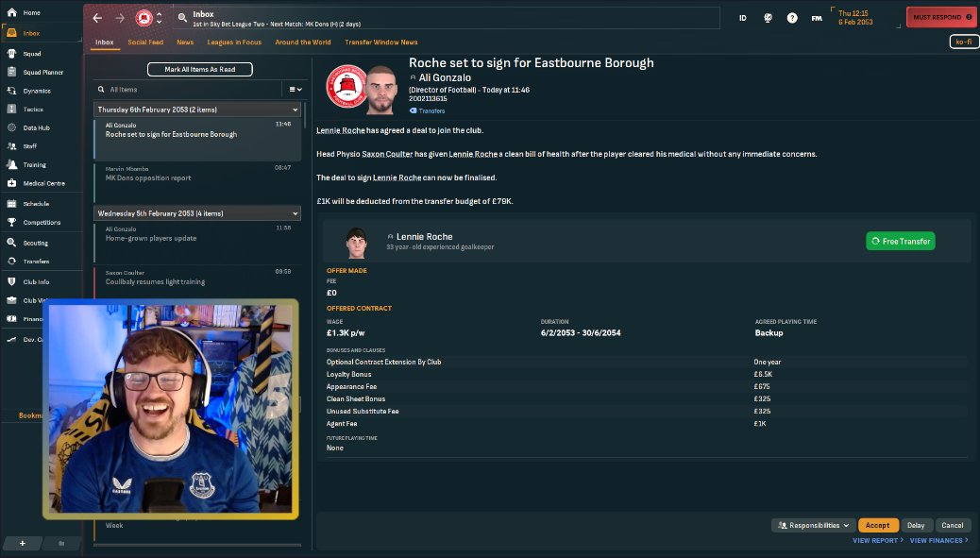Click Mark All Items As Read
Screen dimensions: 980x558
tap(200, 69)
